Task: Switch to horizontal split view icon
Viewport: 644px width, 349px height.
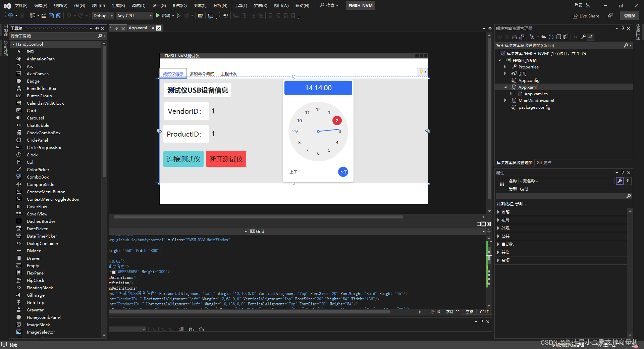Action: 484,224
